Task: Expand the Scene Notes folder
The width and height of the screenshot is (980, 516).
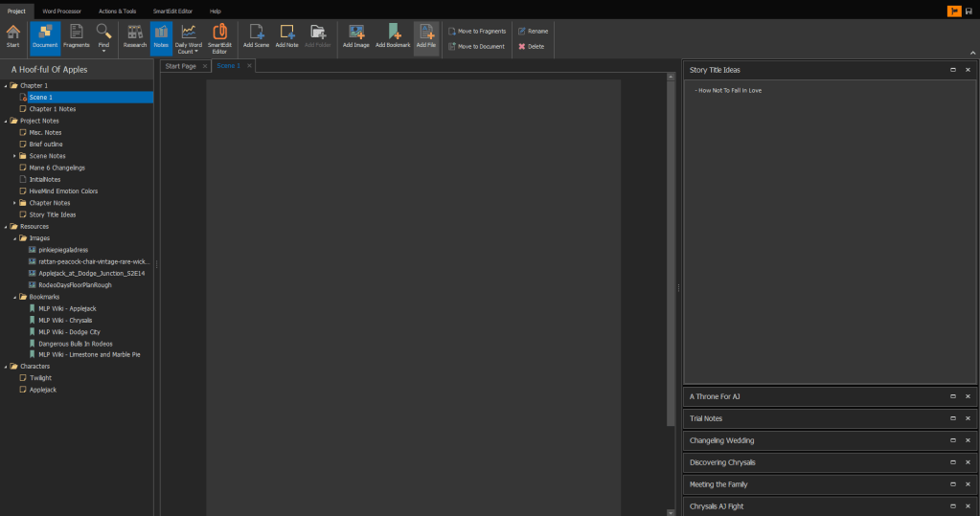Action: [x=14, y=155]
